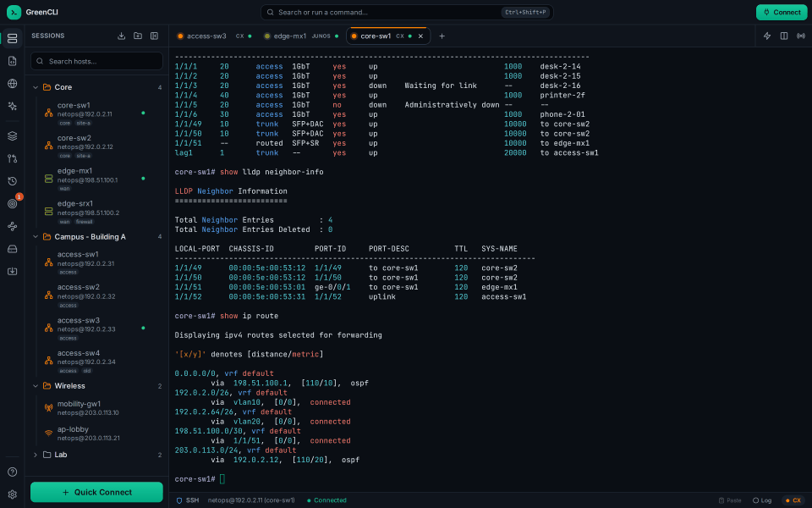Click 'show ip route' command text
The width and height of the screenshot is (812, 508).
[x=249, y=316]
